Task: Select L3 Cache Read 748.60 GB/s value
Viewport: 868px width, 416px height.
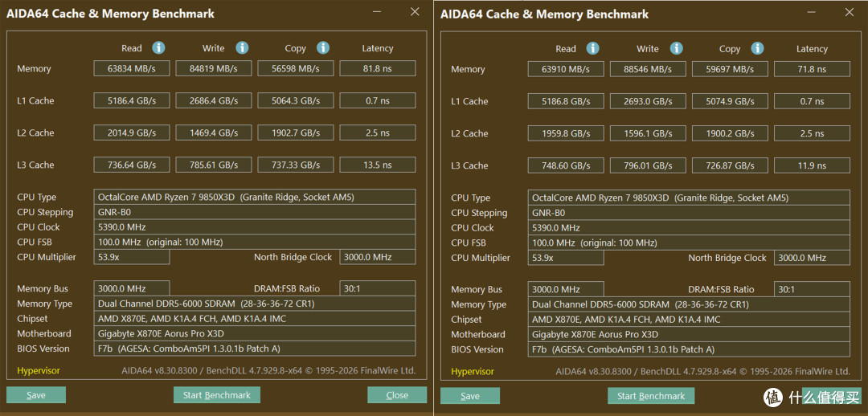Action: click(566, 165)
